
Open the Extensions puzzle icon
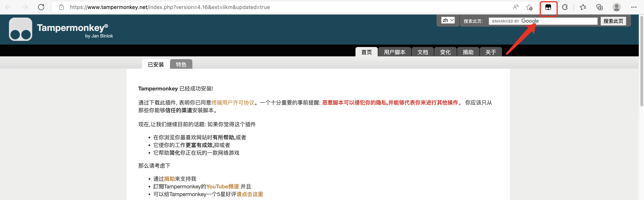(x=564, y=7)
